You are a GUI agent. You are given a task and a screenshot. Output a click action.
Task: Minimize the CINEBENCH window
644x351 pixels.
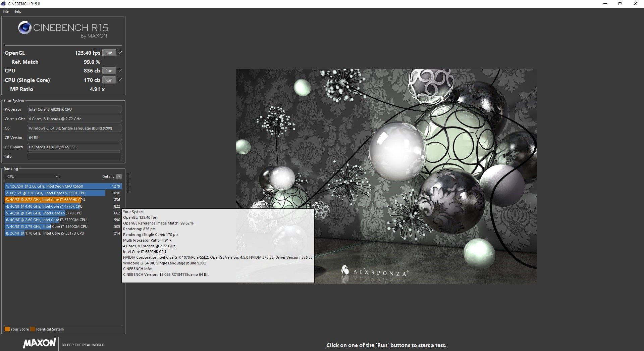point(605,4)
